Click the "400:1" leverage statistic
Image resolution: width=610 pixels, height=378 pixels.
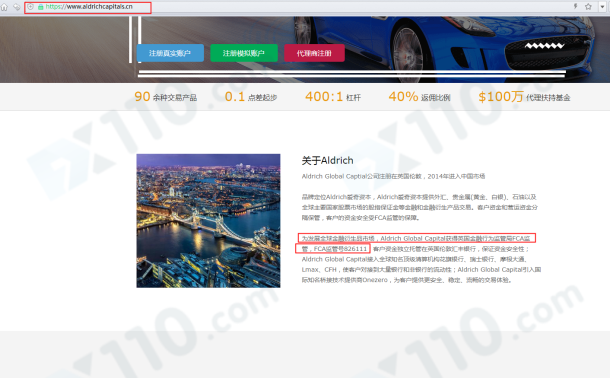click(x=324, y=96)
